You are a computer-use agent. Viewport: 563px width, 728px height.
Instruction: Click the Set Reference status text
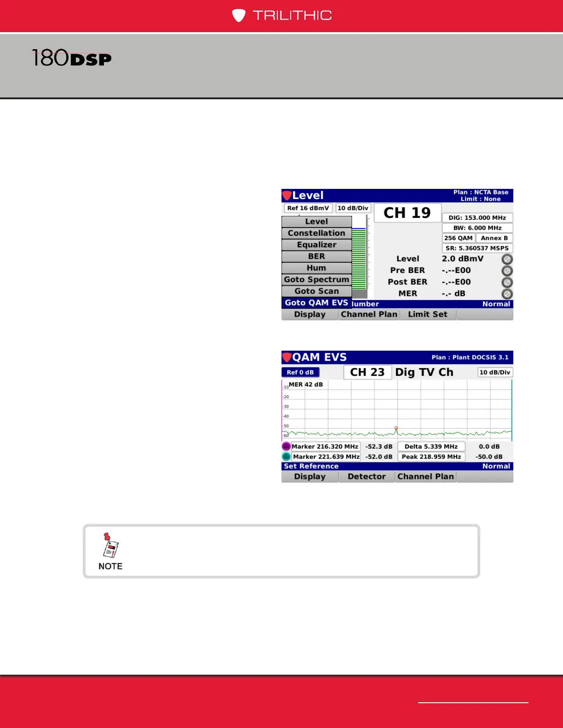tap(311, 466)
